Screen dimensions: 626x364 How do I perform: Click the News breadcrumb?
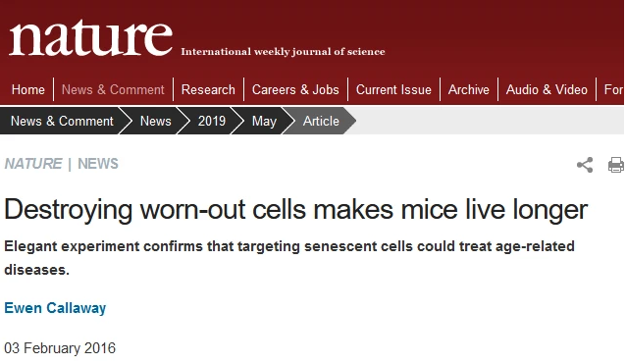click(155, 121)
